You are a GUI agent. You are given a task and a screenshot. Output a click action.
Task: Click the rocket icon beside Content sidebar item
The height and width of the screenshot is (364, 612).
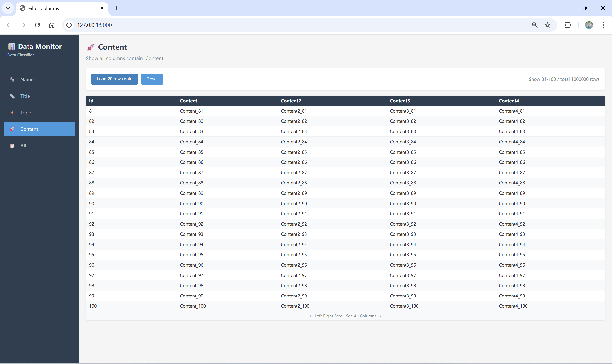point(12,129)
